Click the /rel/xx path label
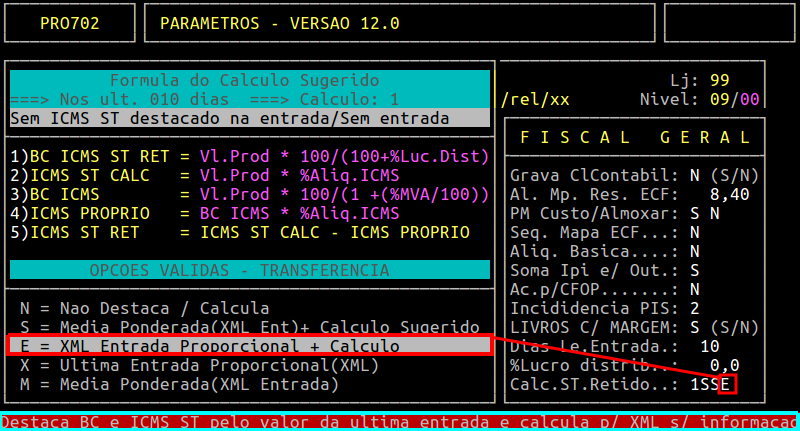This screenshot has width=800, height=431. point(535,99)
